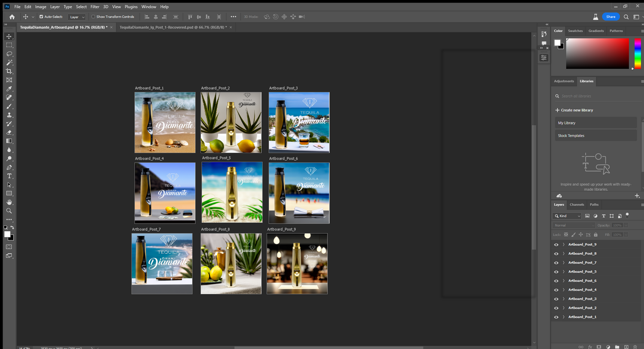
Task: Open the Move tool preset picker arrow
Action: [x=33, y=17]
